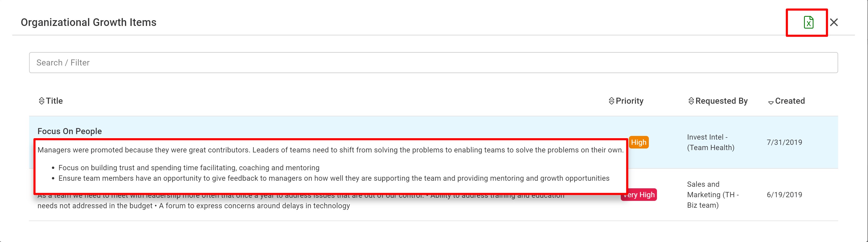Viewport: 868px width, 242px height.
Task: Open the Focus On People item
Action: (69, 131)
